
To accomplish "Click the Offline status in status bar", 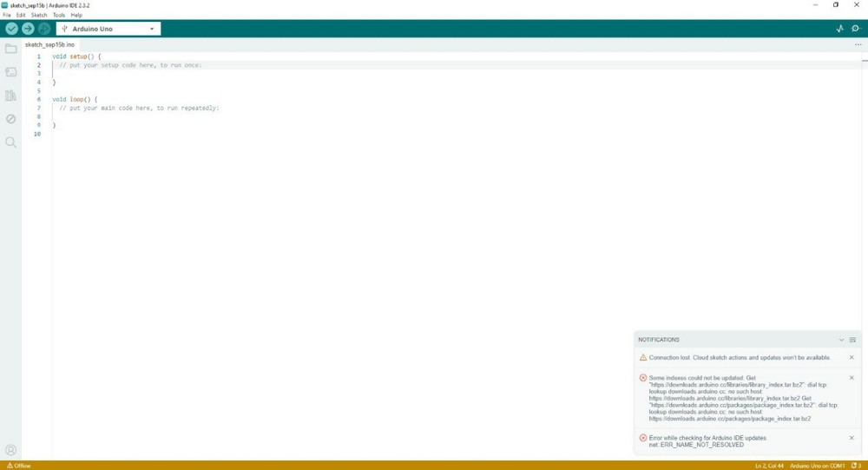I will coord(18,466).
